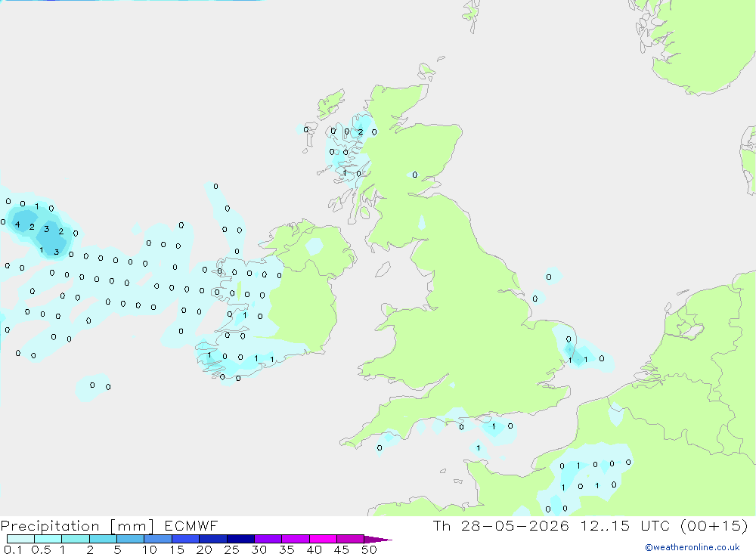This screenshot has height=554, width=756.
Task: Click the "50" legend scale label
Action: coord(369,549)
